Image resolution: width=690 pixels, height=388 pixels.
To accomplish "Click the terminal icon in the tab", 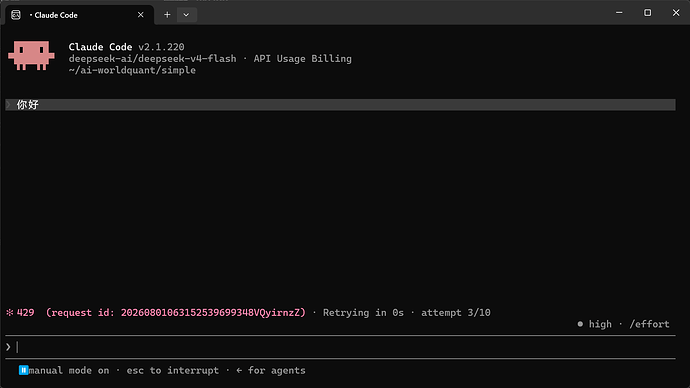I will (16, 15).
